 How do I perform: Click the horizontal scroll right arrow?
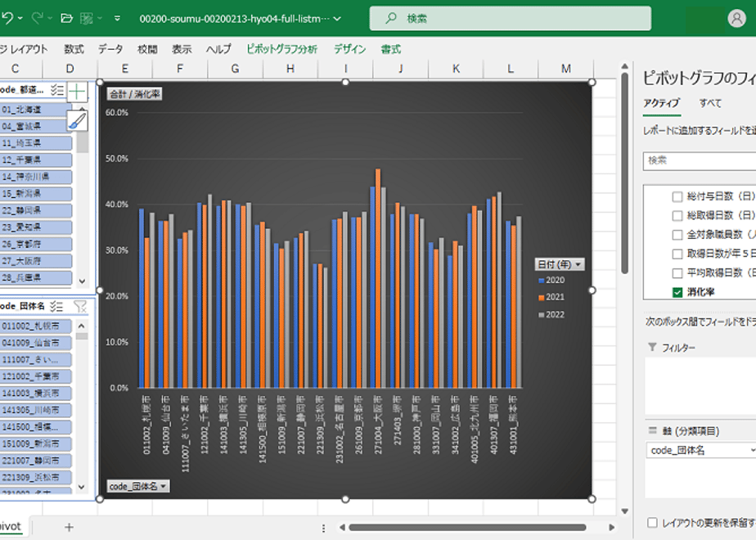pos(611,528)
